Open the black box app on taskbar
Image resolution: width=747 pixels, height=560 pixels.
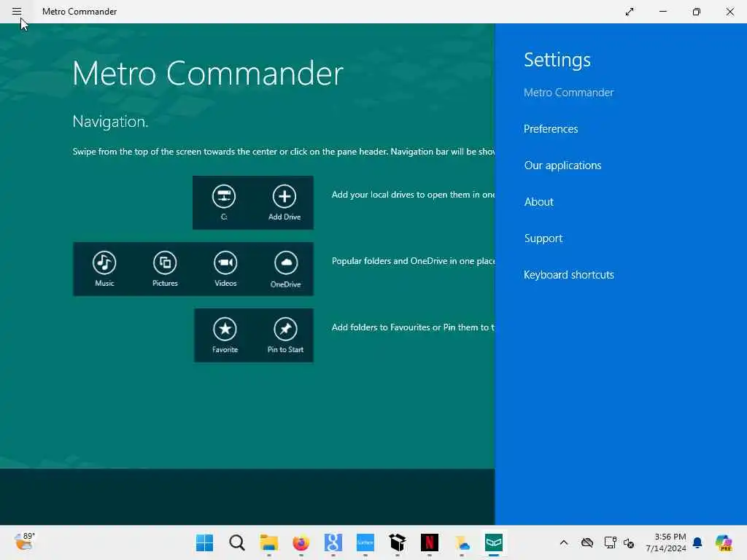pyautogui.click(x=398, y=542)
